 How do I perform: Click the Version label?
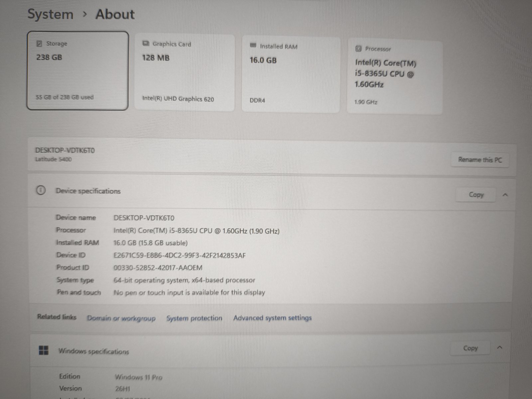tap(70, 388)
